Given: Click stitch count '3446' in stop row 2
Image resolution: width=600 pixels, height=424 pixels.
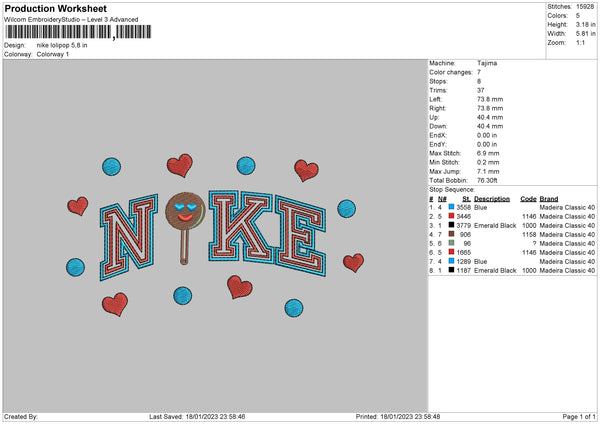Looking at the screenshot, I should tap(463, 217).
